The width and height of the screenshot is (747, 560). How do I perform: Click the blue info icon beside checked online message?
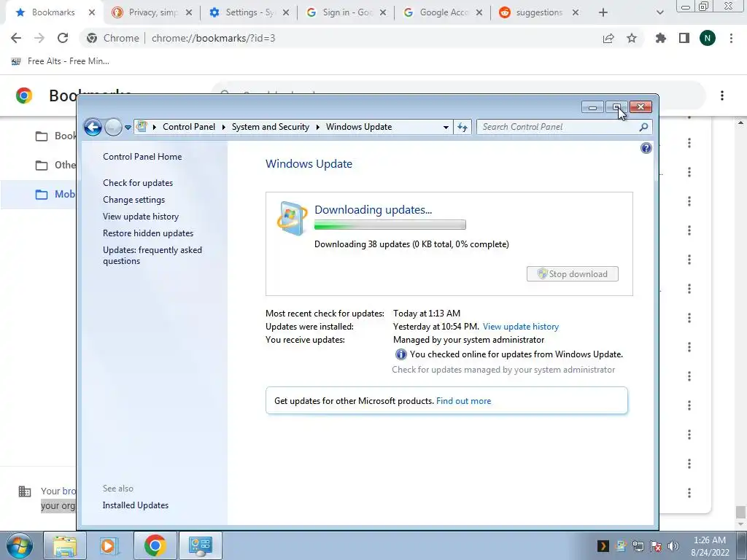pos(400,354)
